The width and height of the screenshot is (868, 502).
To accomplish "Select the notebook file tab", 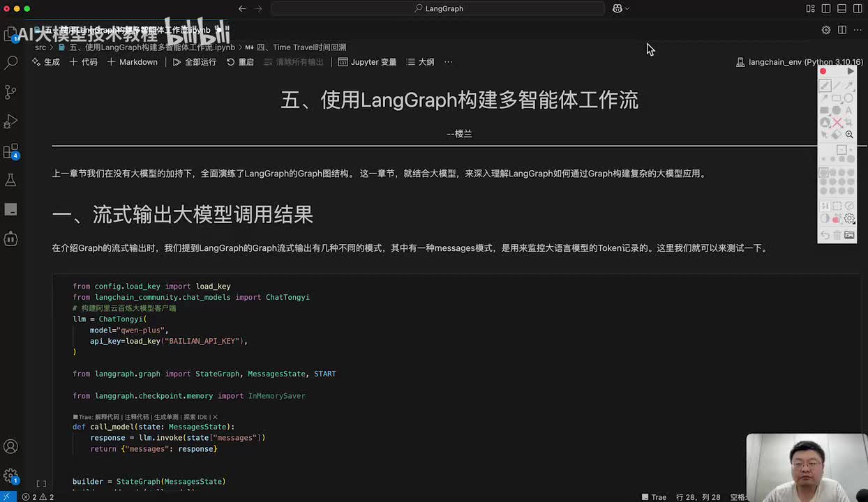I will pos(129,31).
